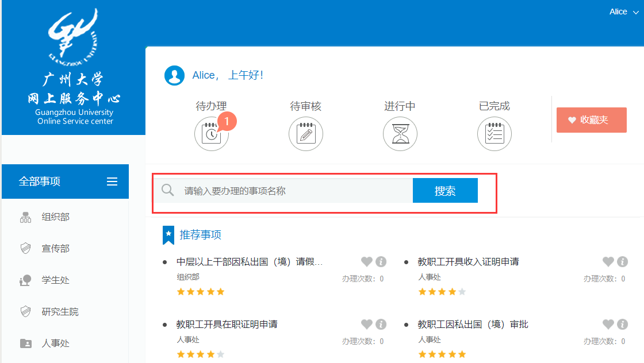Open the 进行中 hourglass icon
Screen dimensions: 644x363
400,134
